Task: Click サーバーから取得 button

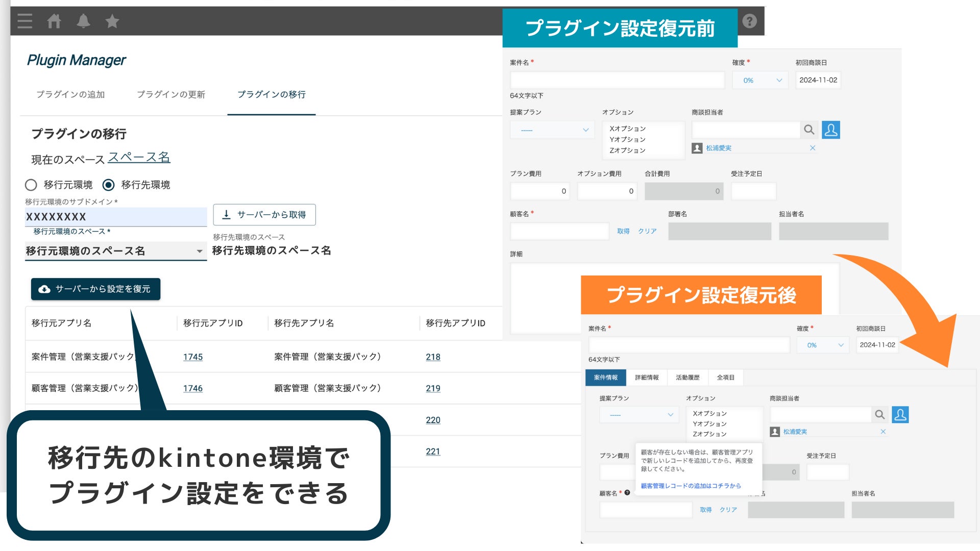Action: click(264, 215)
